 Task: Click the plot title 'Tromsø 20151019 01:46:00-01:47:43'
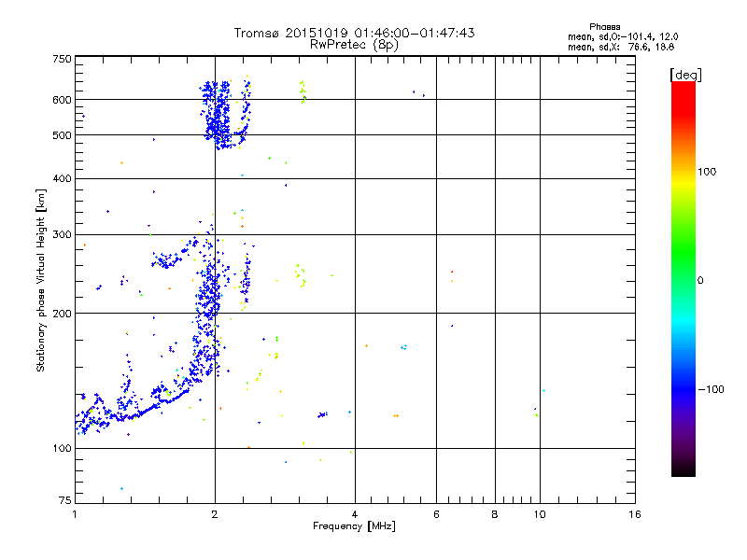tap(354, 33)
